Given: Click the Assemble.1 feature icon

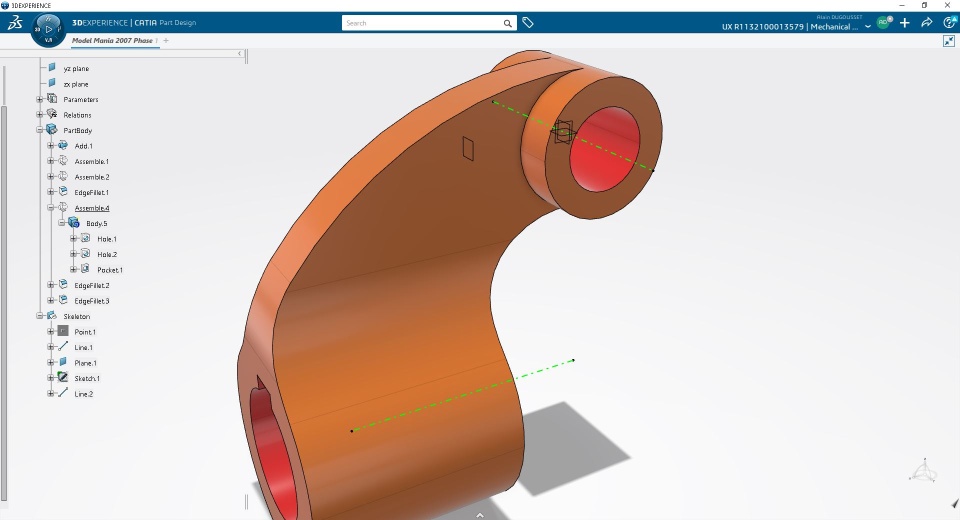Looking at the screenshot, I should coord(63,160).
